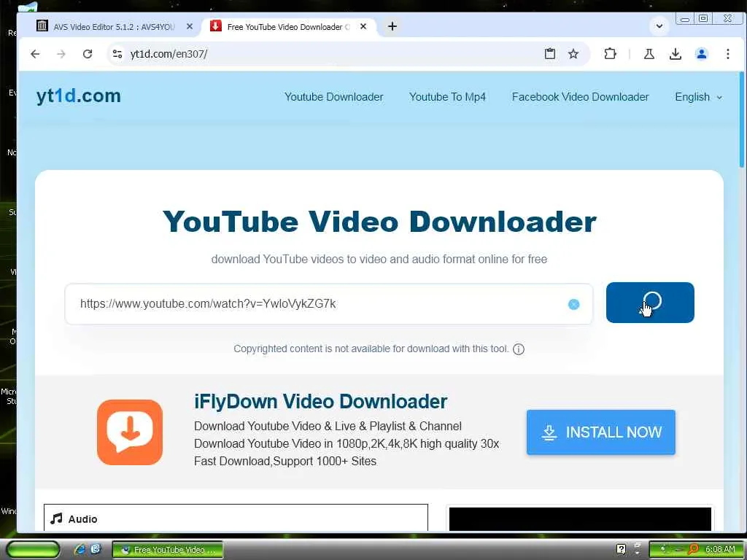Bookmark this page with the star icon

pyautogui.click(x=573, y=54)
